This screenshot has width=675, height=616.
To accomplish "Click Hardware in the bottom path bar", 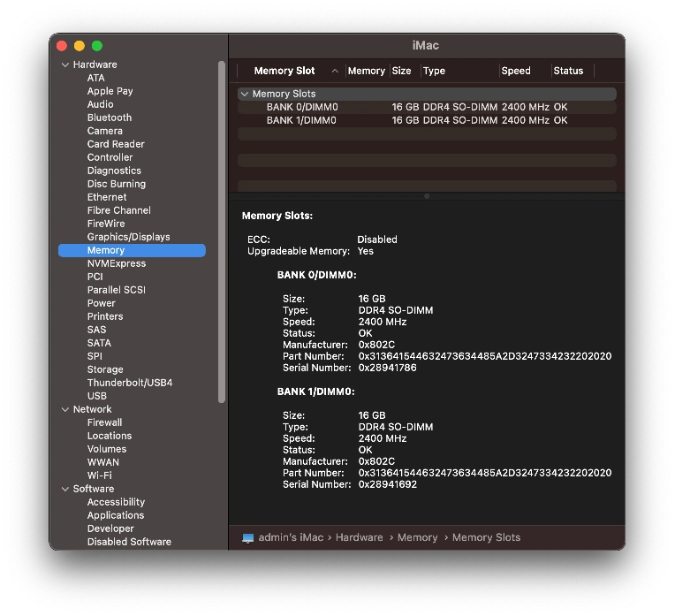I will tap(359, 537).
